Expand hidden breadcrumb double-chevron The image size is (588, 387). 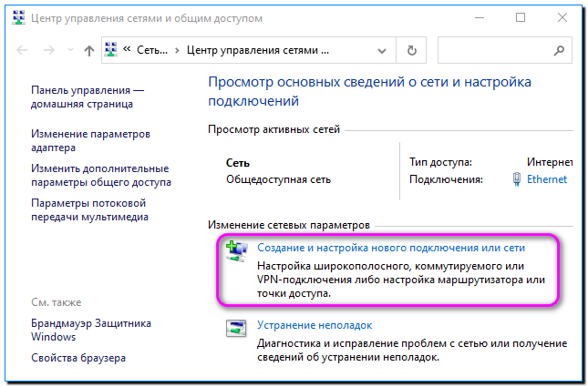127,49
